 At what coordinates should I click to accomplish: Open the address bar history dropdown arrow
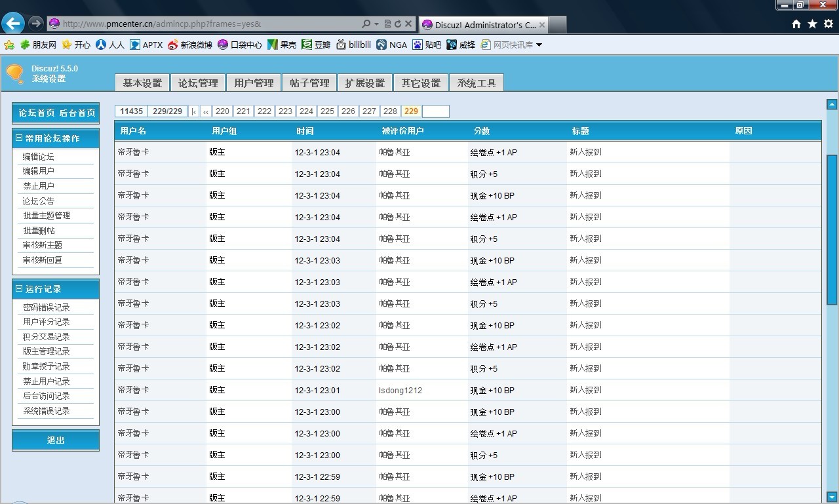pyautogui.click(x=376, y=24)
